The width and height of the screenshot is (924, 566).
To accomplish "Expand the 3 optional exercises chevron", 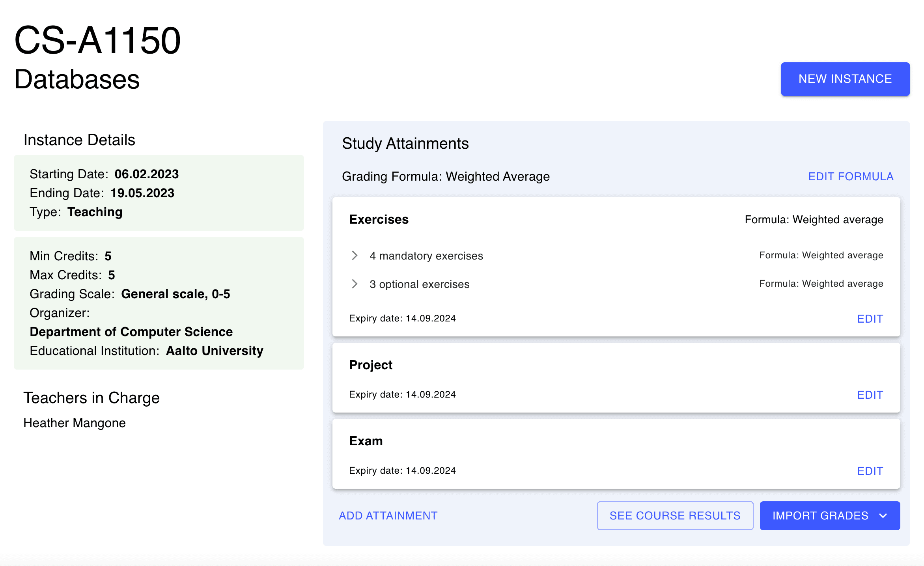I will pos(355,284).
